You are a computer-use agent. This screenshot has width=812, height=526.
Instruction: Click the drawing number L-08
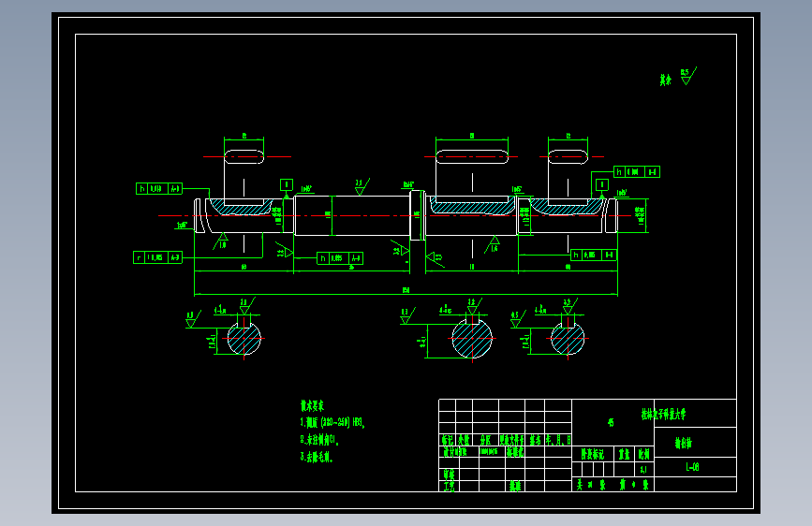[x=692, y=467]
